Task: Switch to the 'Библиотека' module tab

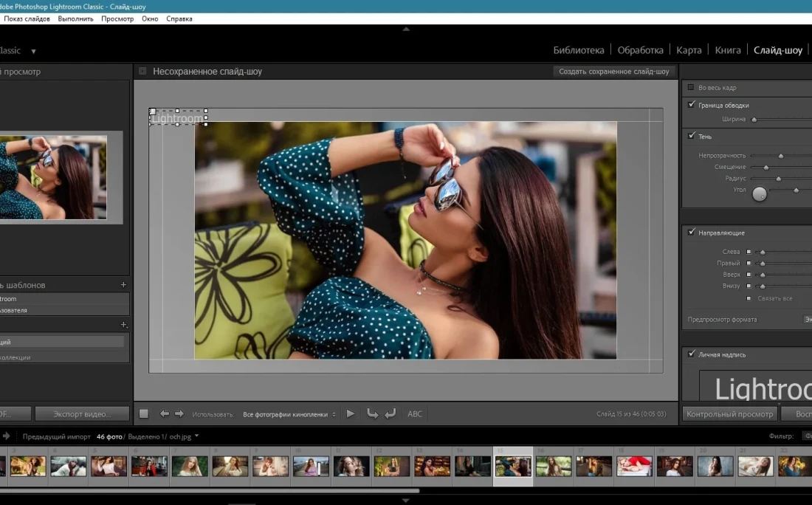Action: [x=579, y=50]
